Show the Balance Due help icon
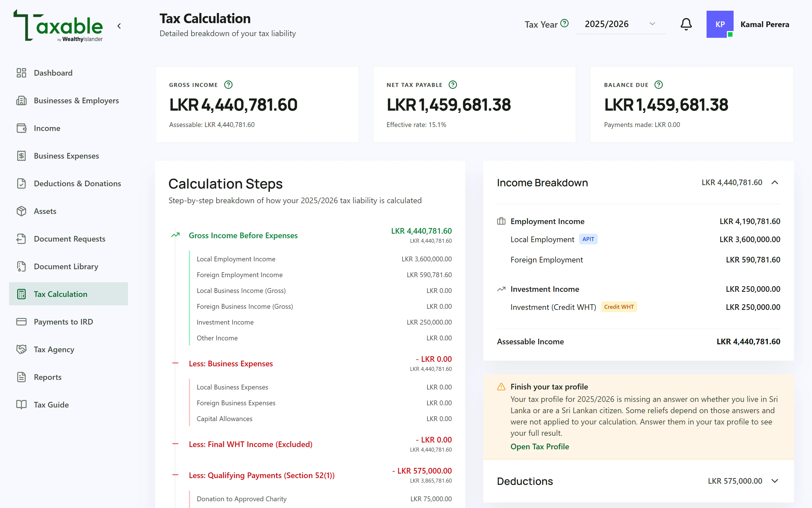This screenshot has width=812, height=508. click(x=659, y=85)
